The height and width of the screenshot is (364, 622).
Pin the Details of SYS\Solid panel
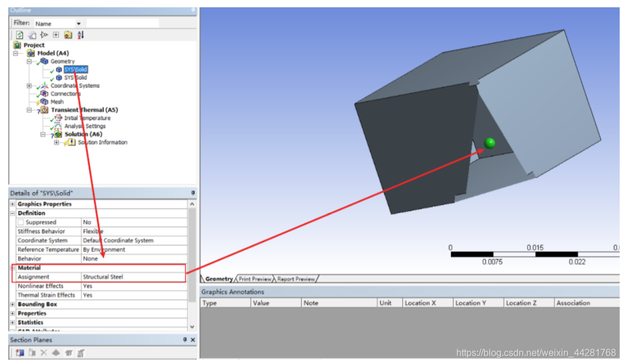click(193, 193)
